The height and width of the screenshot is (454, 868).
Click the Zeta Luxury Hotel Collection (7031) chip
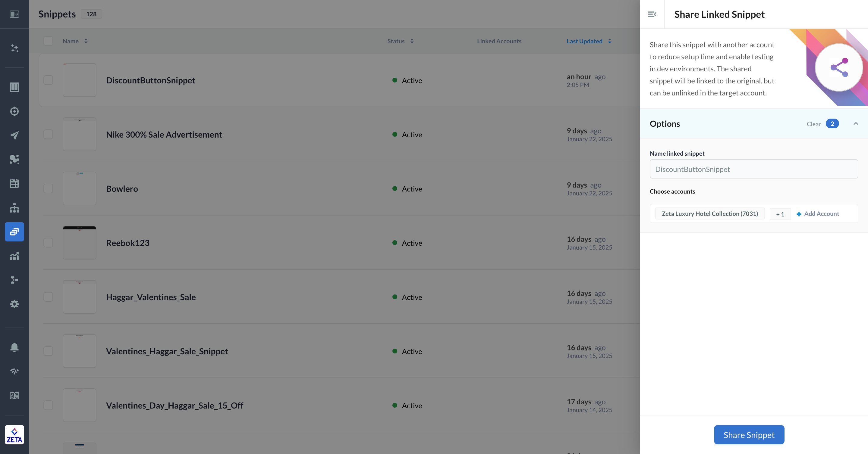[710, 214]
